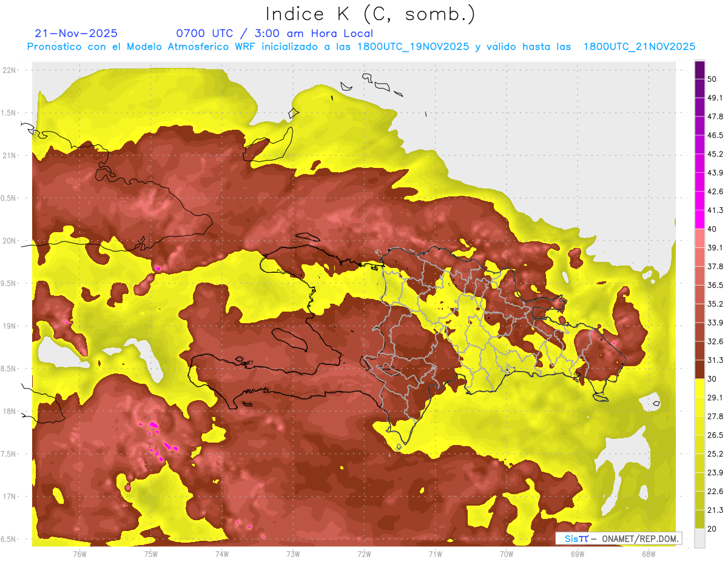This screenshot has height=562, width=728.
Task: Click the 'Indice K (C, somb.)' title
Action: 370,15
